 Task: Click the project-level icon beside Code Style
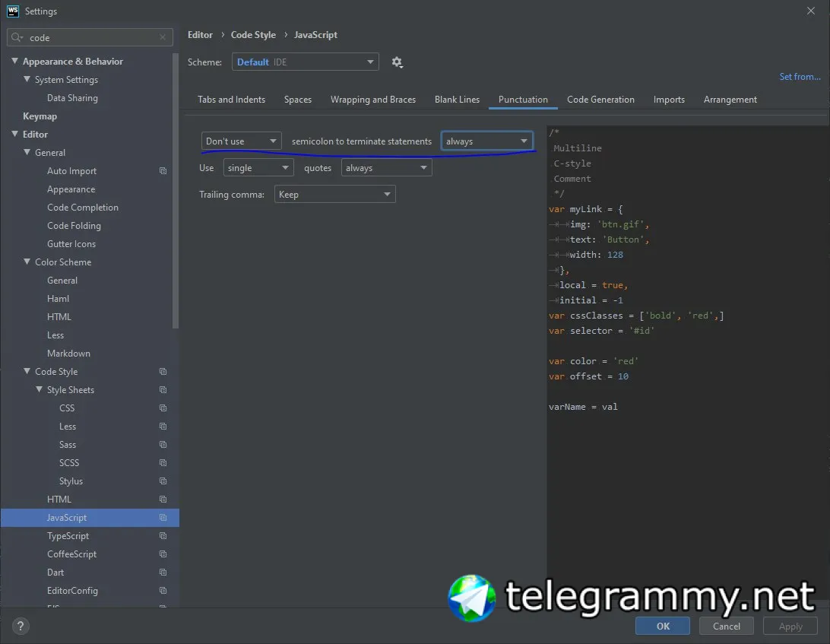[163, 372]
